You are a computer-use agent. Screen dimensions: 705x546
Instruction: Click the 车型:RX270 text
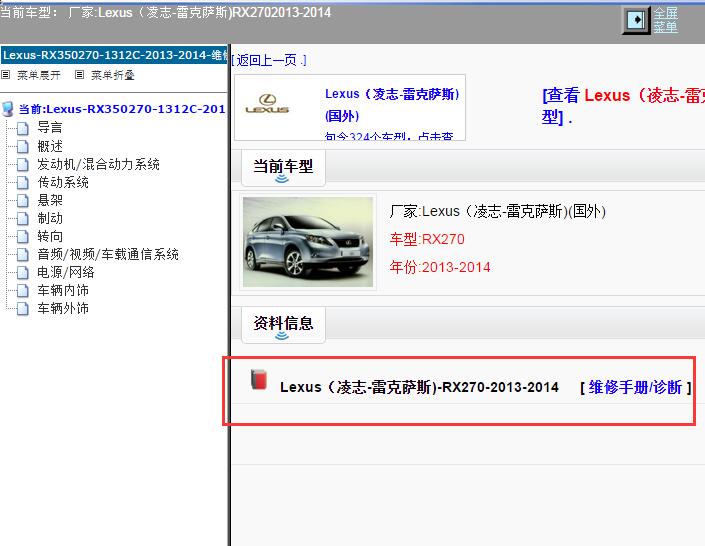point(427,239)
